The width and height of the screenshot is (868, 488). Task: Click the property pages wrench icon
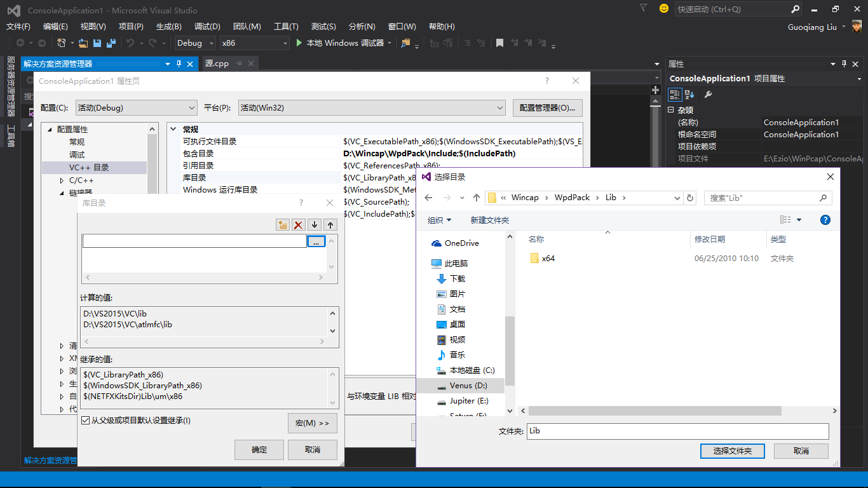pyautogui.click(x=709, y=95)
